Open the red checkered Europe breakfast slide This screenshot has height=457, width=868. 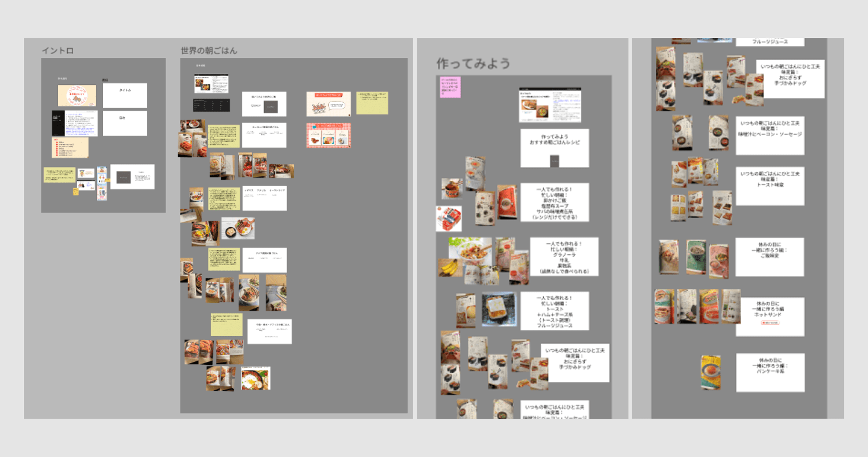coord(328,135)
